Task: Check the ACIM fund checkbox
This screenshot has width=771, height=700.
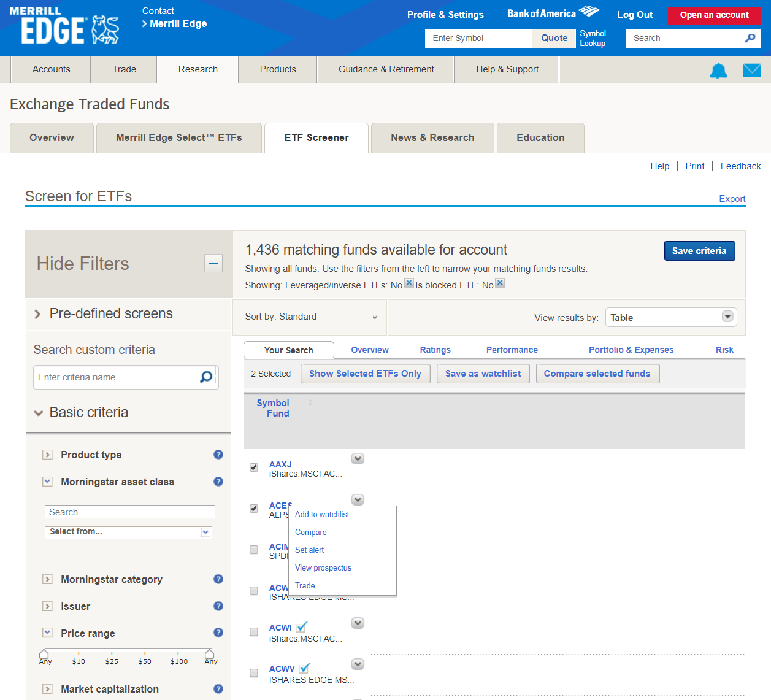Action: click(254, 550)
